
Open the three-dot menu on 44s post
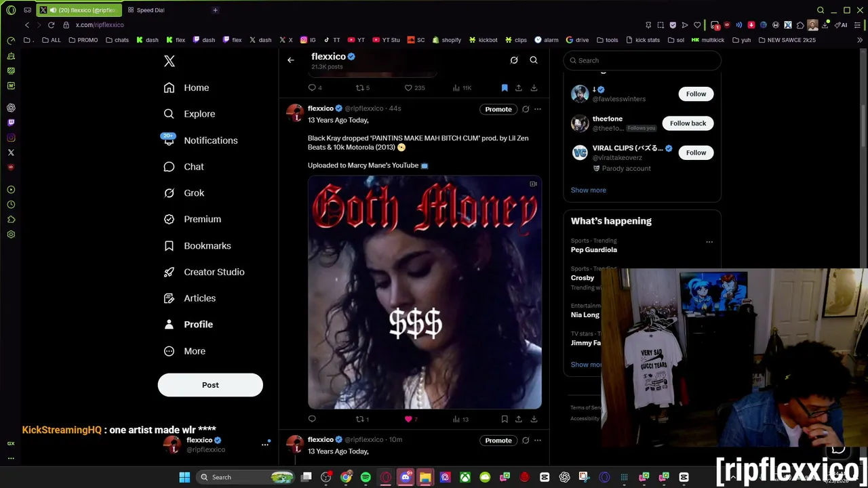[538, 109]
